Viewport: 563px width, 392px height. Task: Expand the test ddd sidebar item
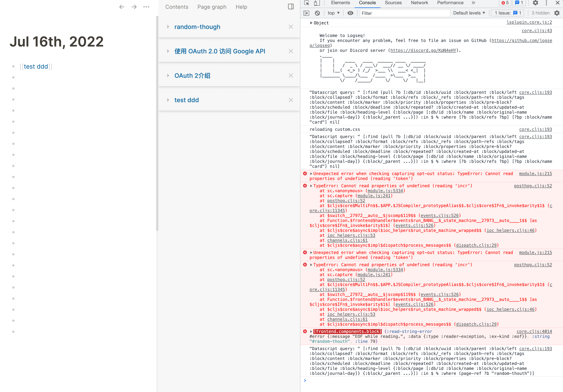(x=168, y=100)
